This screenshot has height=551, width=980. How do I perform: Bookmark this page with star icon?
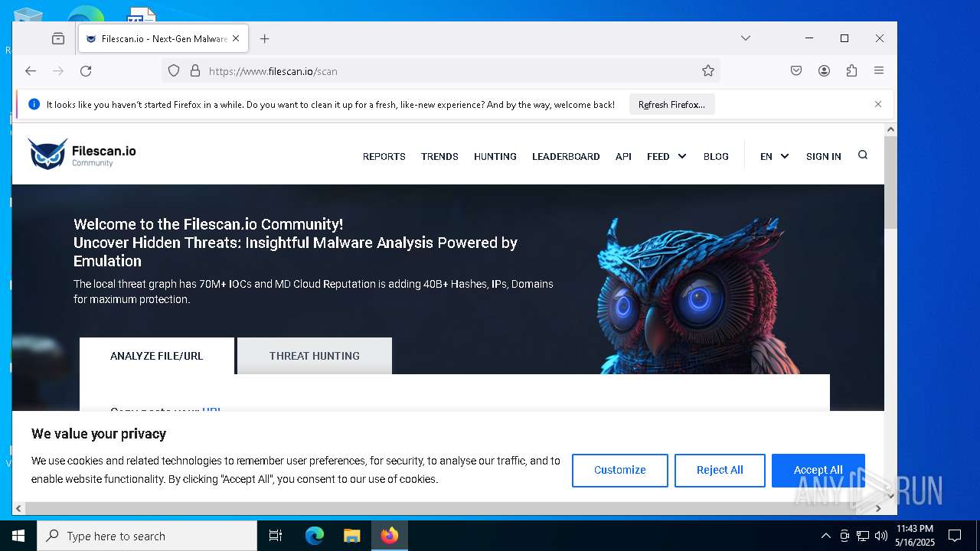[x=708, y=71]
